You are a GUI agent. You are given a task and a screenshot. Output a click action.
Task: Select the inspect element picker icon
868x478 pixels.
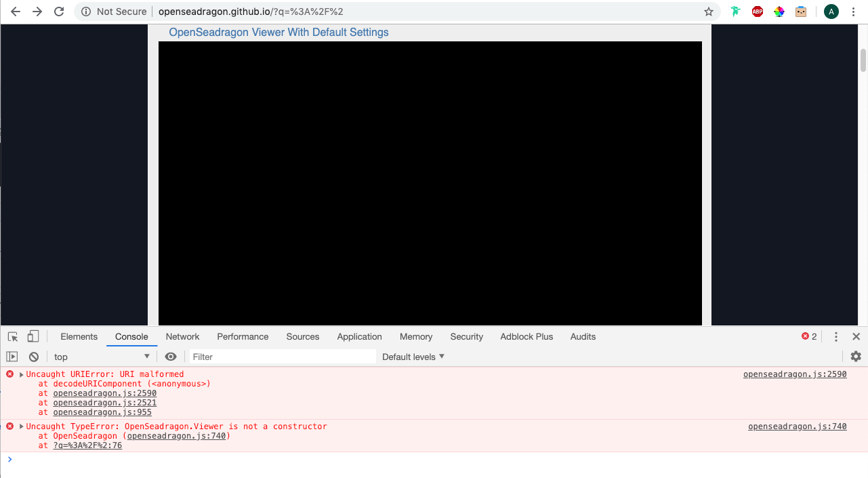[x=12, y=336]
